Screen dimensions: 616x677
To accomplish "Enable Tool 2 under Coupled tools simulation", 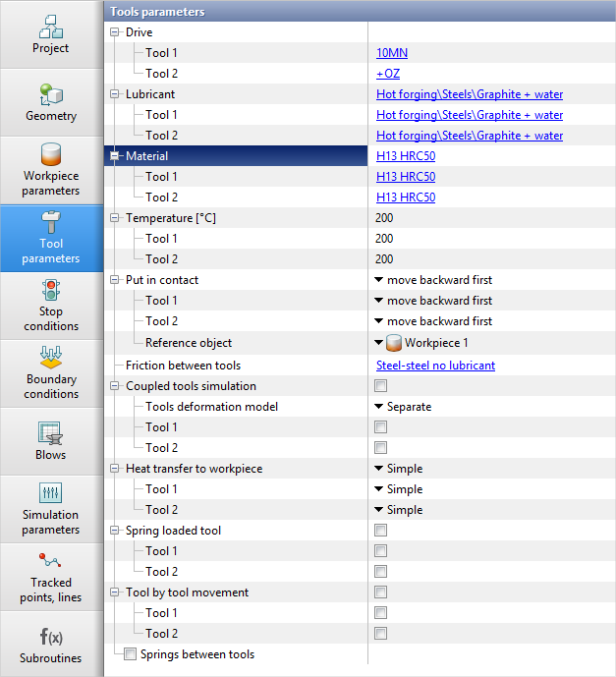I will [x=381, y=448].
